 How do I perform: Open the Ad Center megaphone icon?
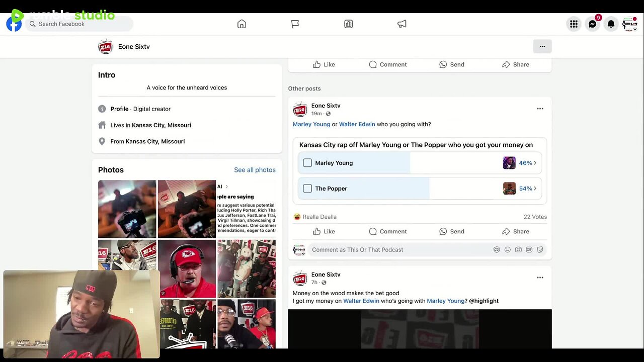point(401,24)
